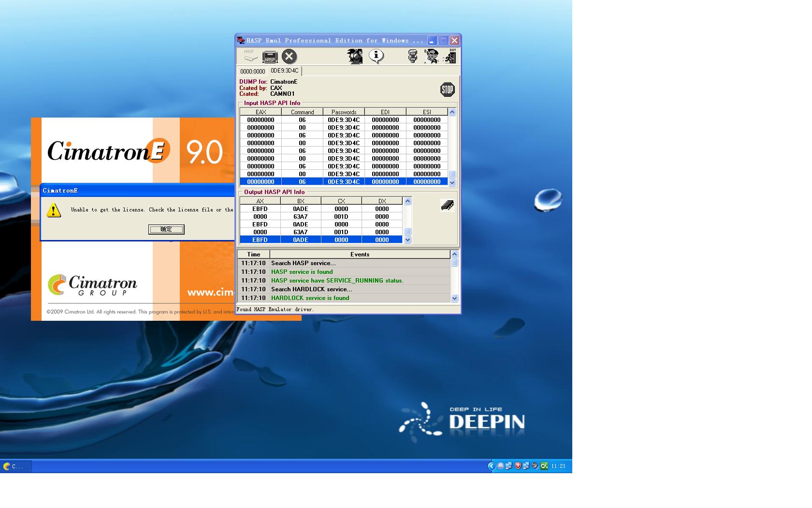This screenshot has height=508, width=812.
Task: Click the C... taskbar button
Action: [x=16, y=466]
